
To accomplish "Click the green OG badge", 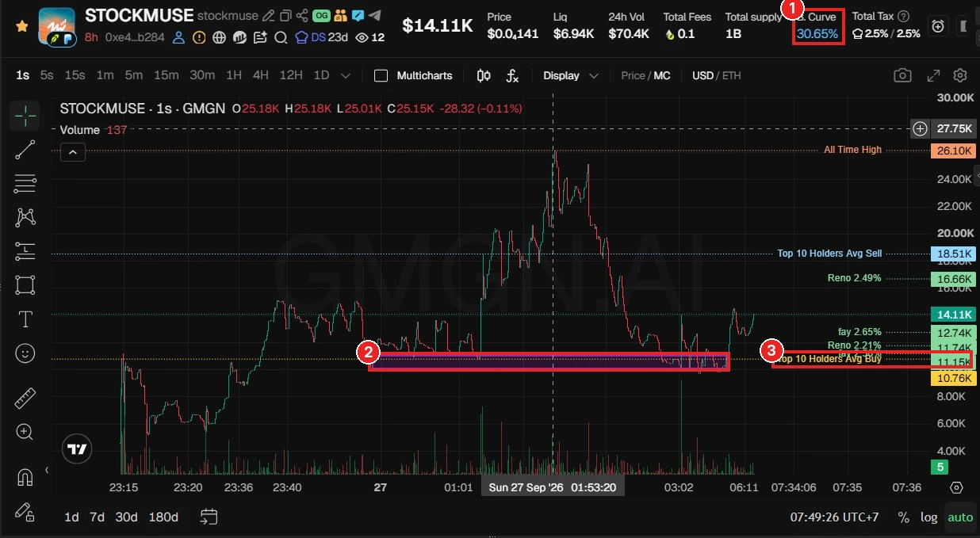I will (321, 15).
